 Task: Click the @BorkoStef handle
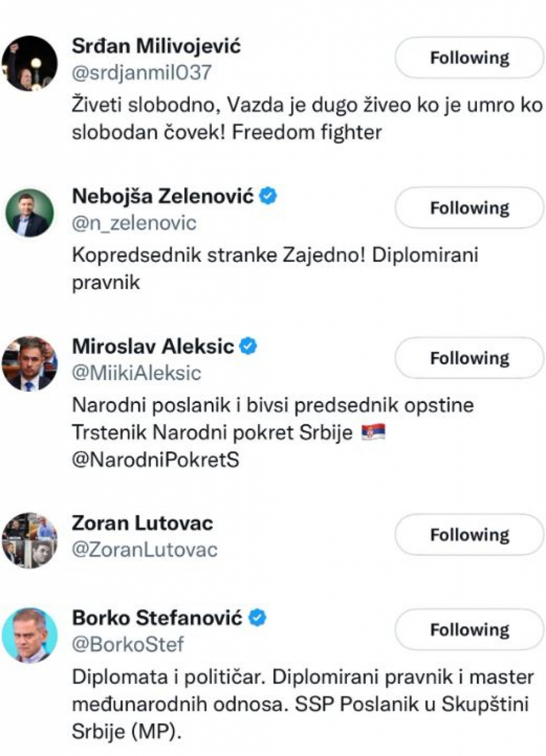pos(127,644)
